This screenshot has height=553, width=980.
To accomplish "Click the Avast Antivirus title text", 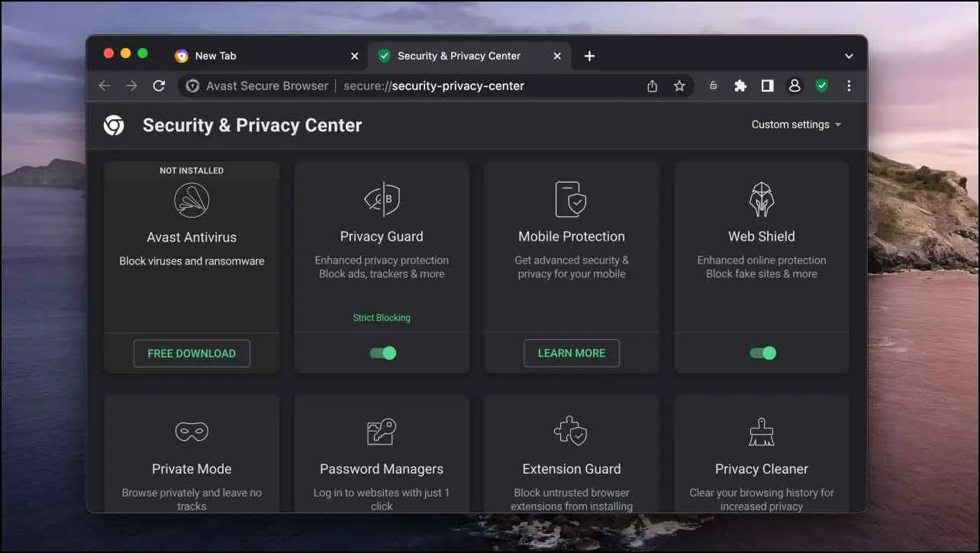I will pyautogui.click(x=192, y=238).
